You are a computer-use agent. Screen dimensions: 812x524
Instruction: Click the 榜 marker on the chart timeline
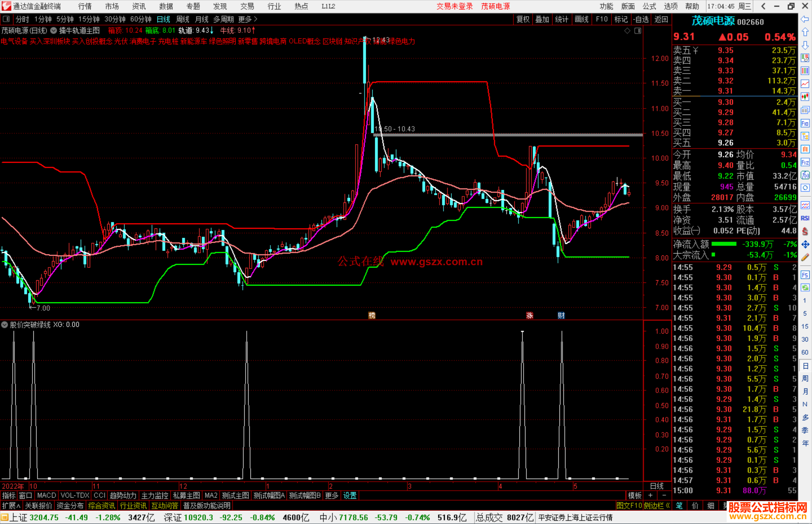tap(372, 315)
